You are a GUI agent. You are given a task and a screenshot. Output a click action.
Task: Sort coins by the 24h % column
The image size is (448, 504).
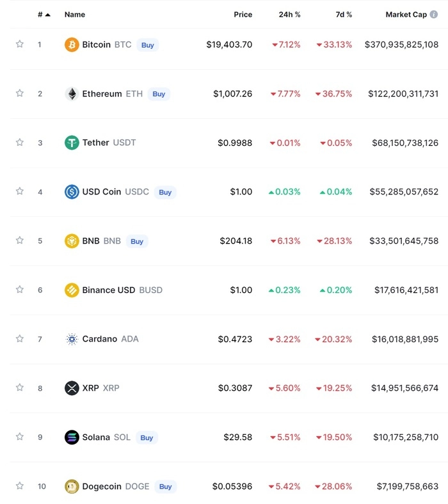click(x=289, y=15)
